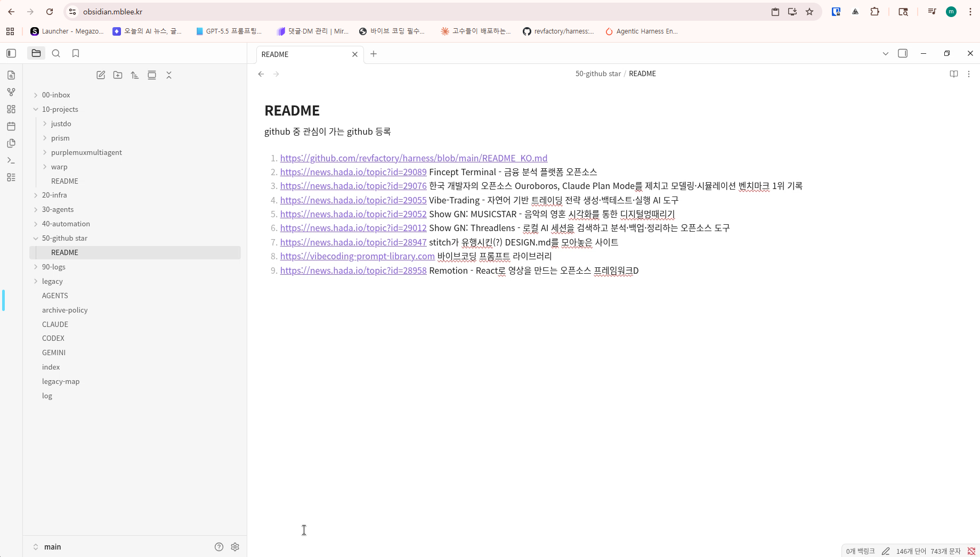Open the hada.io topic 29089 link
Viewport: 980px width, 557px height.
tap(353, 172)
